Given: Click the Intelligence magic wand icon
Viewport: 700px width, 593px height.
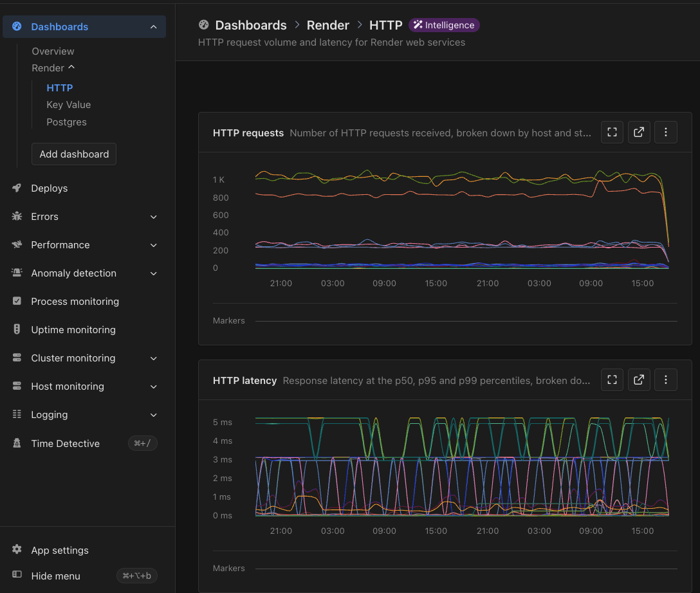Looking at the screenshot, I should coord(418,25).
